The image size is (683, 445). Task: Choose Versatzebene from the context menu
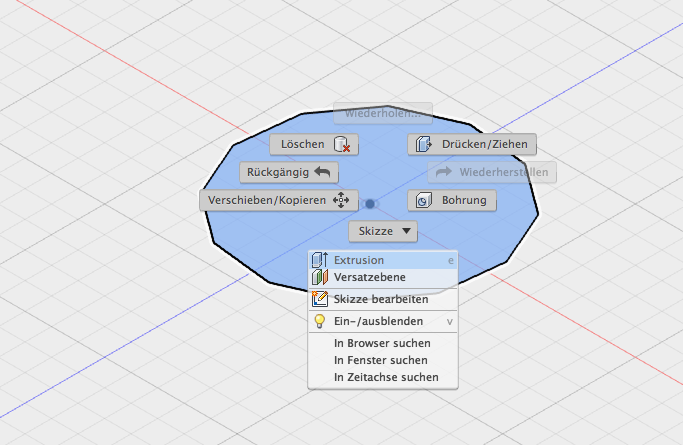(383, 277)
